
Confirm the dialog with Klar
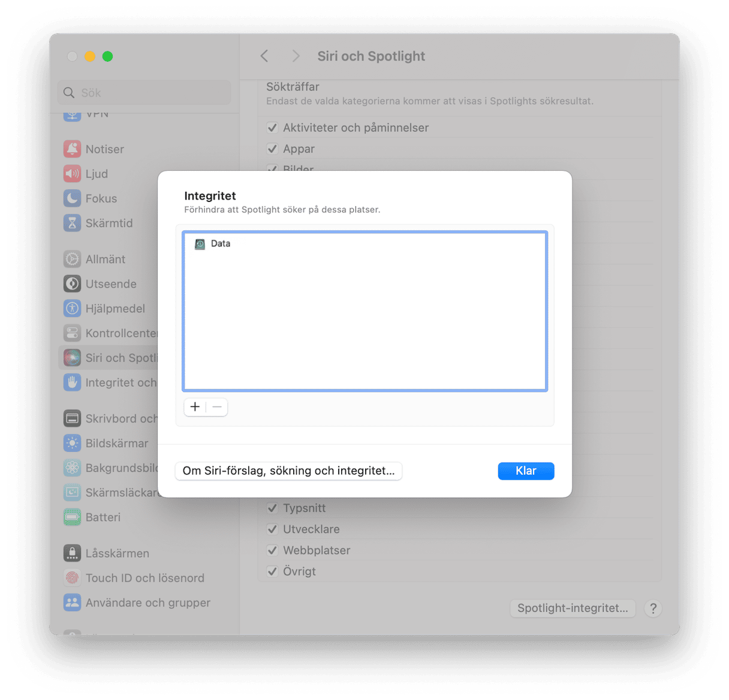click(x=526, y=471)
